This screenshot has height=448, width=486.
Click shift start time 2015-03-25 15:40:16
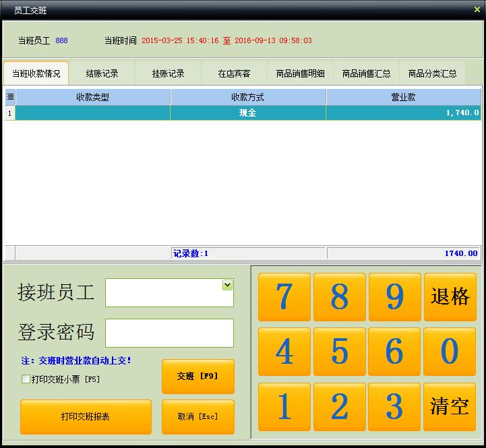click(180, 40)
